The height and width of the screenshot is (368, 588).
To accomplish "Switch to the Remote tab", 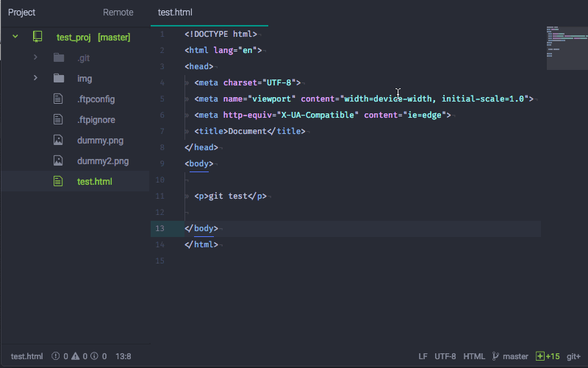I will tap(118, 13).
